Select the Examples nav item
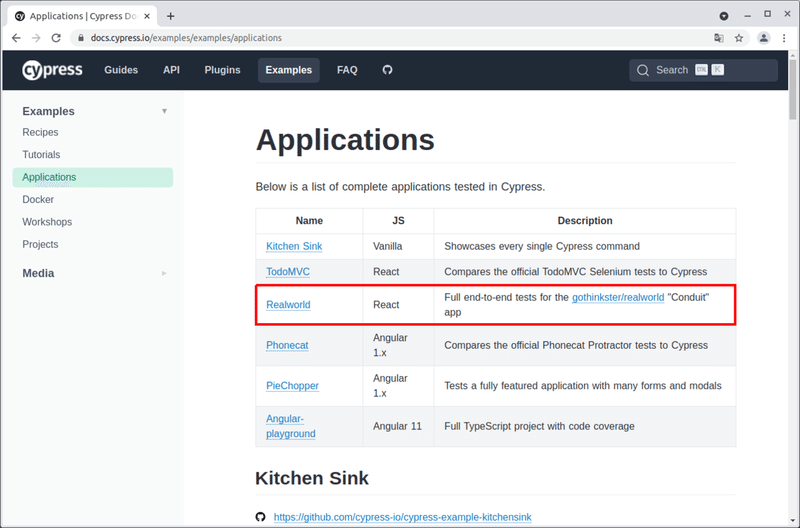This screenshot has height=528, width=800. [x=289, y=70]
